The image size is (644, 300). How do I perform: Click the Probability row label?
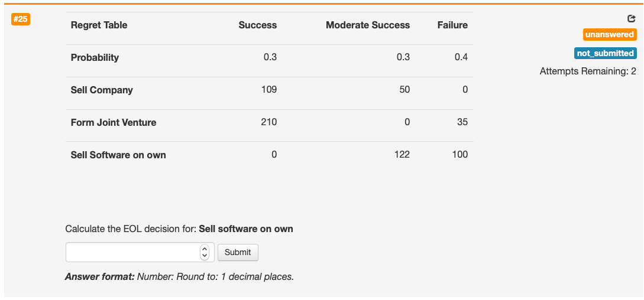95,57
